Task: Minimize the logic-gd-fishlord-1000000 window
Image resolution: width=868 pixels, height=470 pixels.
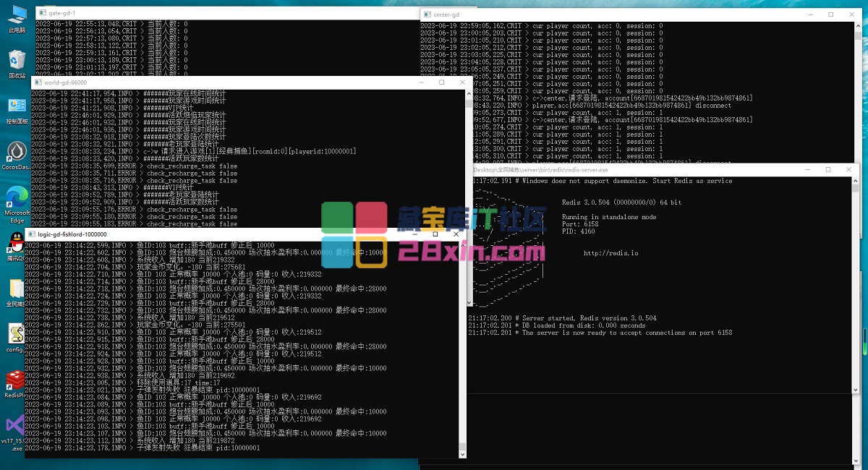Action: 416,234
